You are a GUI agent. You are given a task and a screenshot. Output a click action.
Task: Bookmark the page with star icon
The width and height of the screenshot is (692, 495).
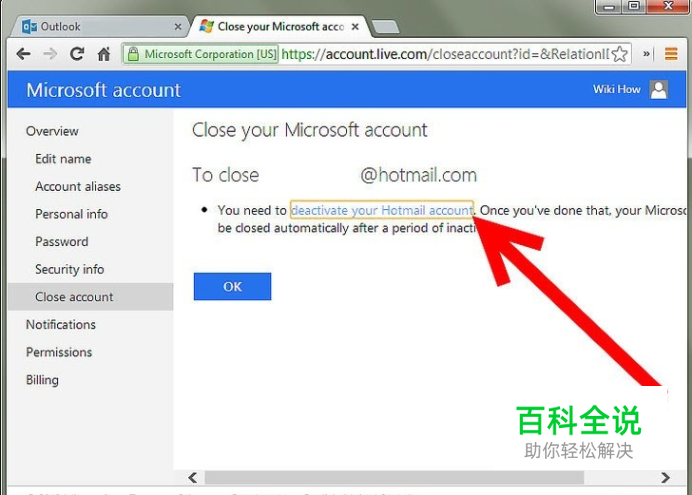pos(620,54)
